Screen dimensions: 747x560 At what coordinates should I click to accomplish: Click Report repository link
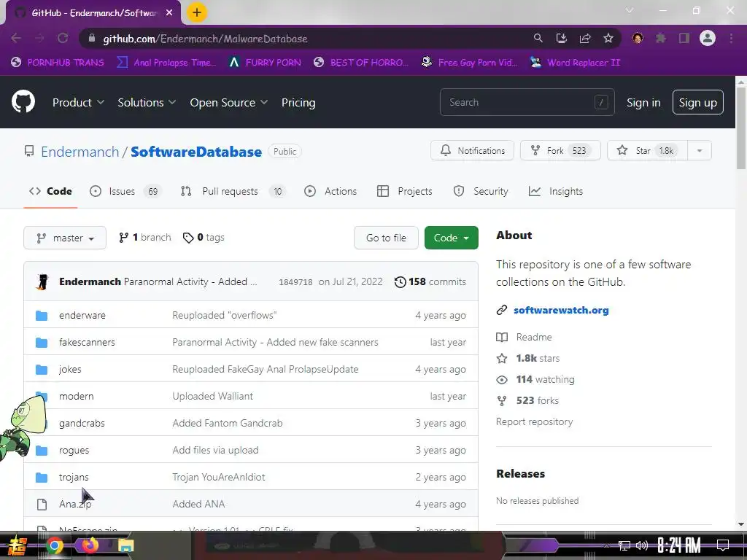(534, 422)
